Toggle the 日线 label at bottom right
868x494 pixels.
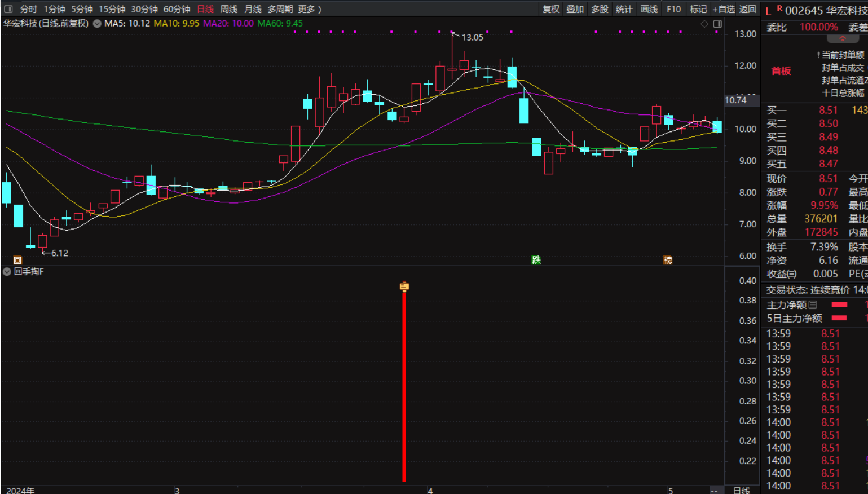pyautogui.click(x=741, y=490)
